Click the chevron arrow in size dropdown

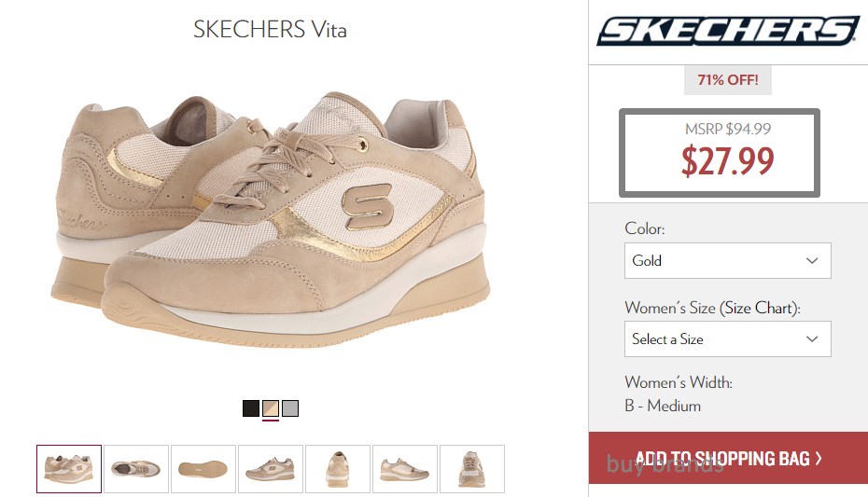812,338
